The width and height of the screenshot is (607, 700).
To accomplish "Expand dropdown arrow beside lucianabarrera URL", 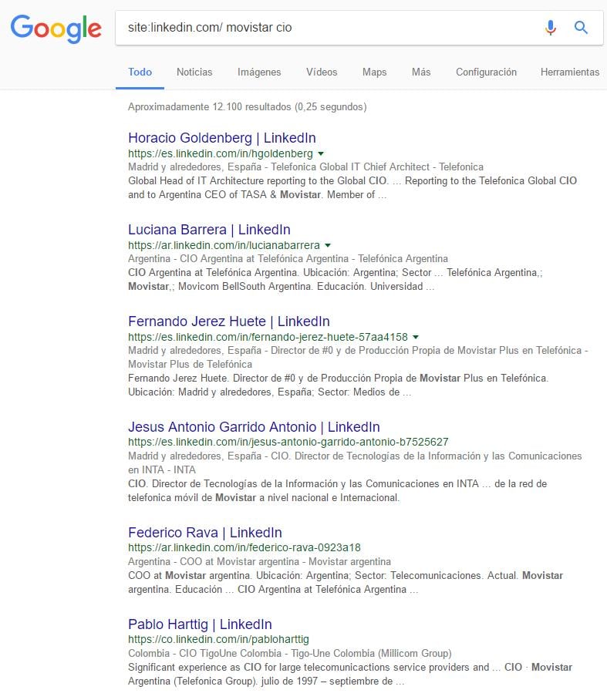I will pyautogui.click(x=328, y=245).
